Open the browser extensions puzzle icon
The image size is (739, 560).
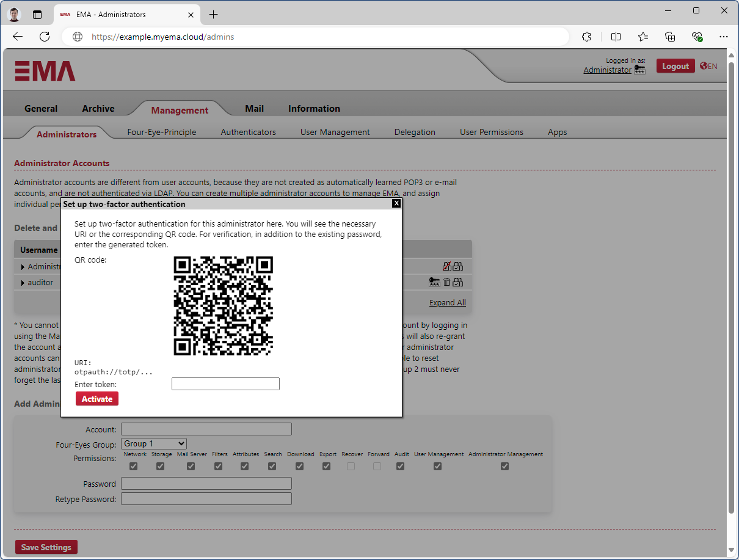pos(586,37)
